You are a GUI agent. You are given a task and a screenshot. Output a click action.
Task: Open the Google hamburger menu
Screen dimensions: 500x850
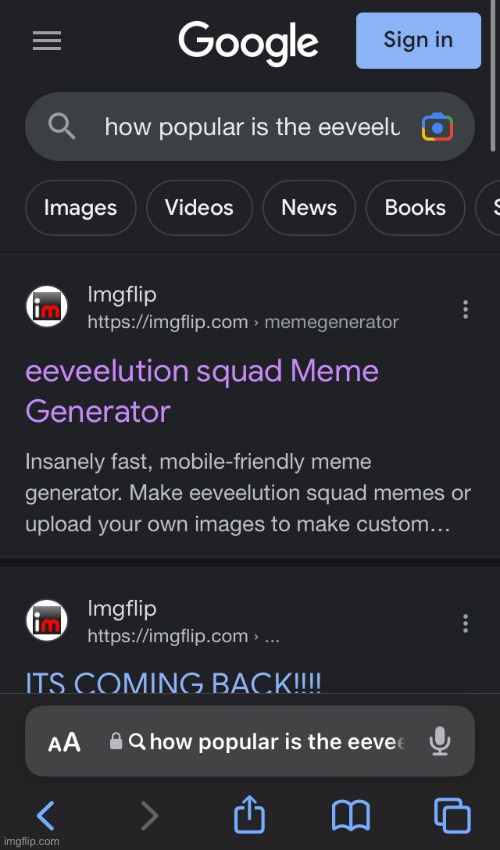coord(47,41)
